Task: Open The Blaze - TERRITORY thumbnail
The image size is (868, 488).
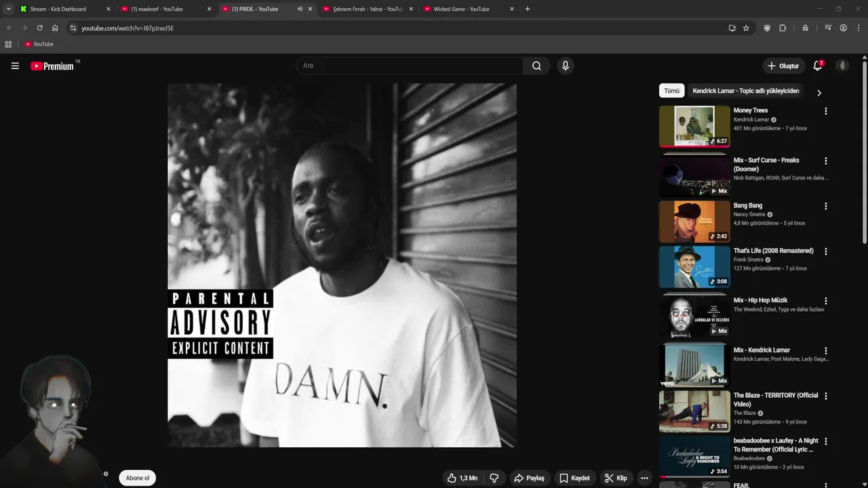Action: click(x=694, y=411)
